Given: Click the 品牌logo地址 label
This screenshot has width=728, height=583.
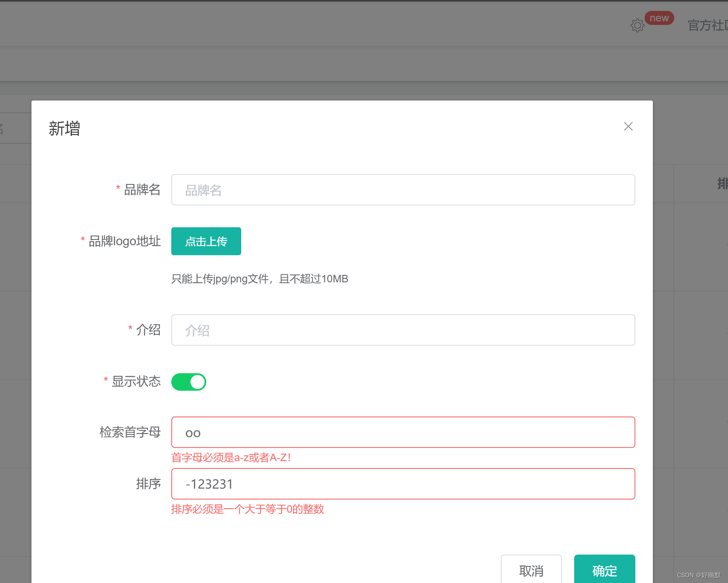Looking at the screenshot, I should [x=125, y=241].
